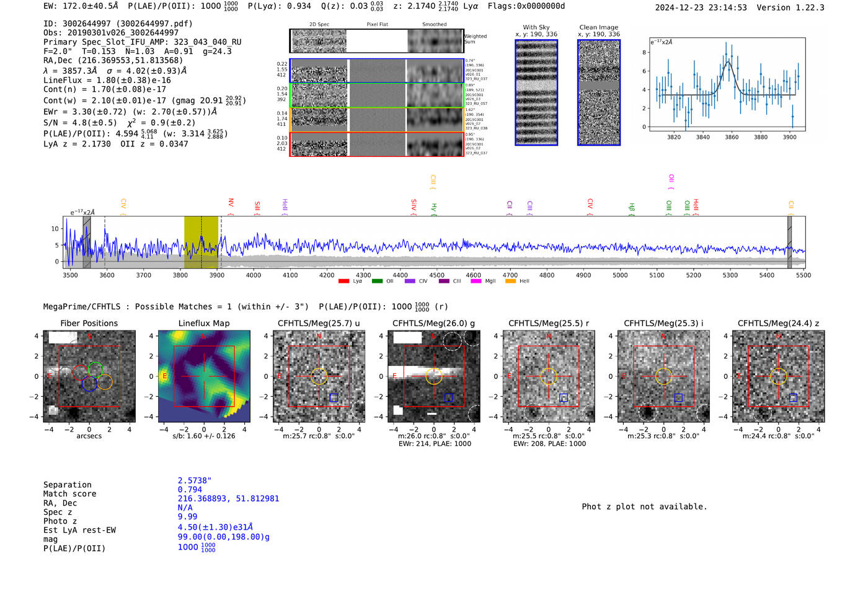This screenshot has width=868, height=591.
Task: Select the blue-bordered fiber spectrum row
Action: pos(376,71)
